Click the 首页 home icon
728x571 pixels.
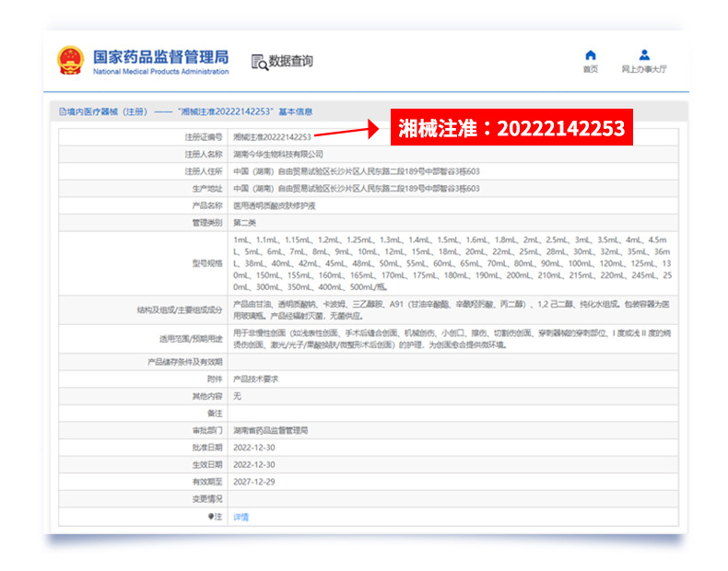pos(591,55)
